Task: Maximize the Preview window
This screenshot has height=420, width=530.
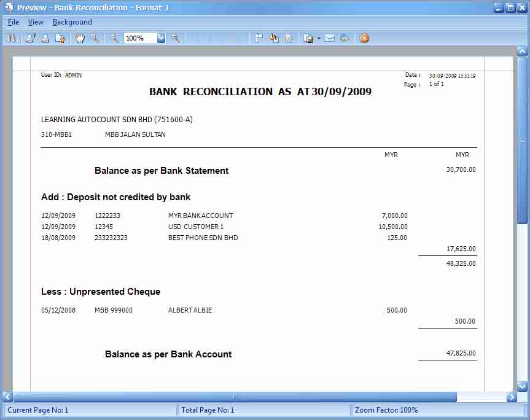Action: pyautogui.click(x=511, y=7)
